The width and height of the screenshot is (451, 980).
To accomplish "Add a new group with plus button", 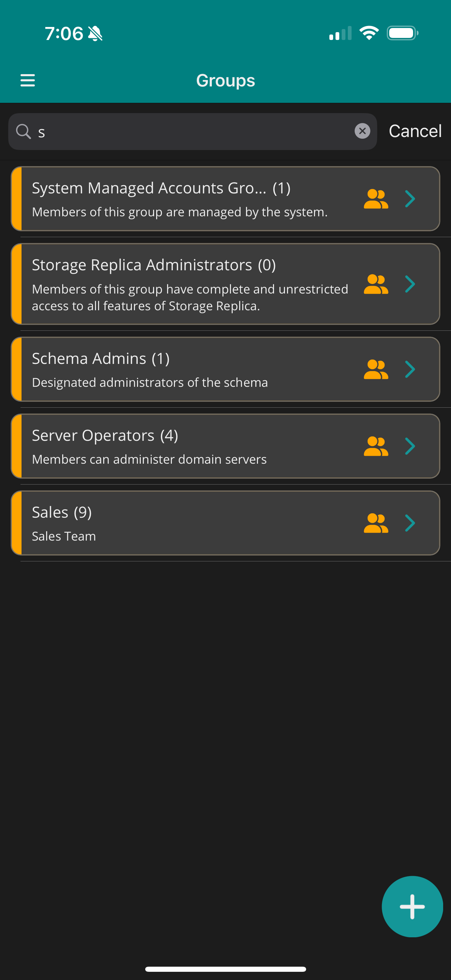I will coord(412,907).
